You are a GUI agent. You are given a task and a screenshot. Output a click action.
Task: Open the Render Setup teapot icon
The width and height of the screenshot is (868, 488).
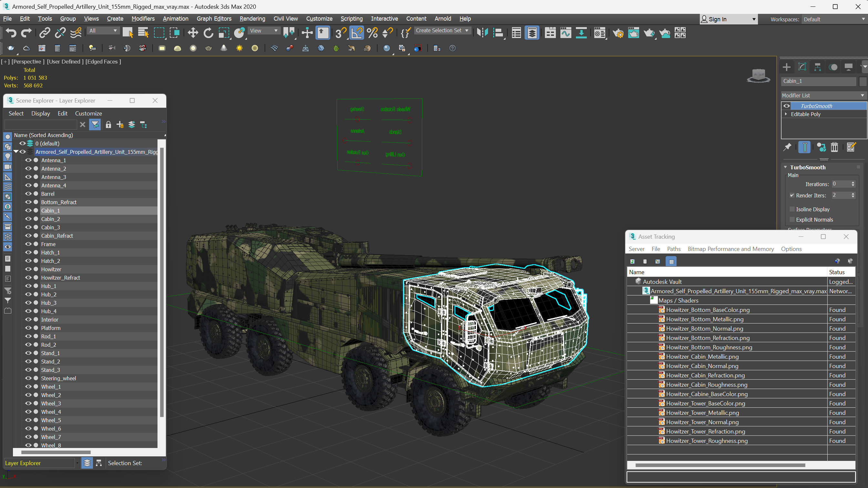pyautogui.click(x=618, y=33)
